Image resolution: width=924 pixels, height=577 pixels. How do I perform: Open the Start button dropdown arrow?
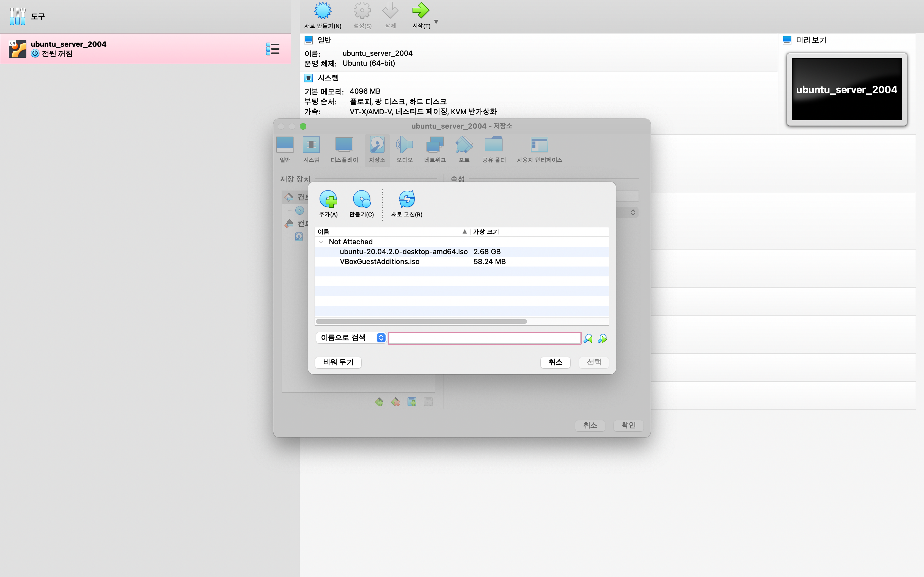point(436,22)
